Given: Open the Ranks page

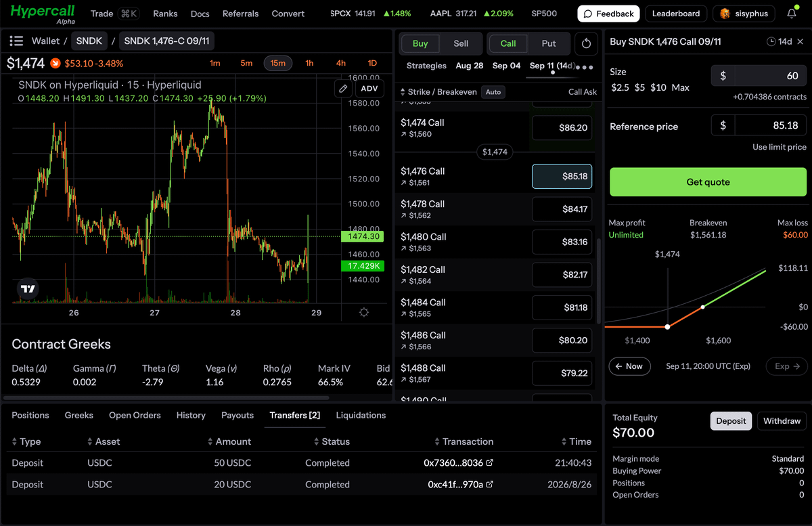Looking at the screenshot, I should [165, 14].
